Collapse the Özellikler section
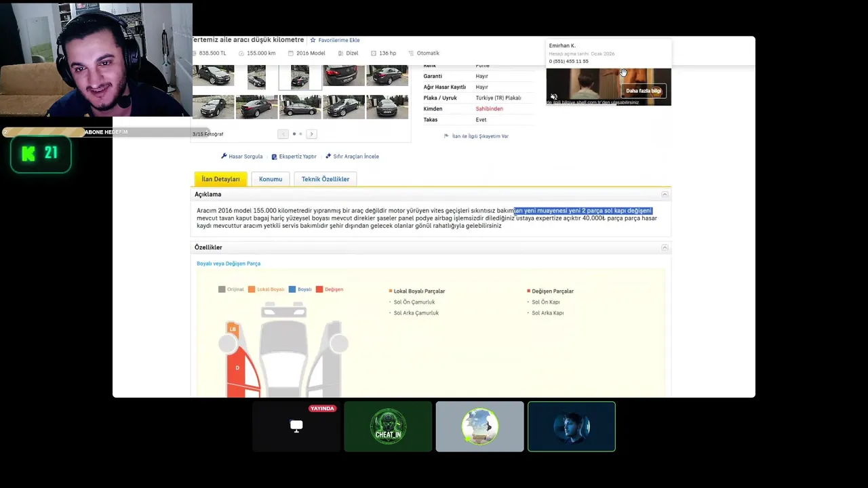 pyautogui.click(x=665, y=247)
